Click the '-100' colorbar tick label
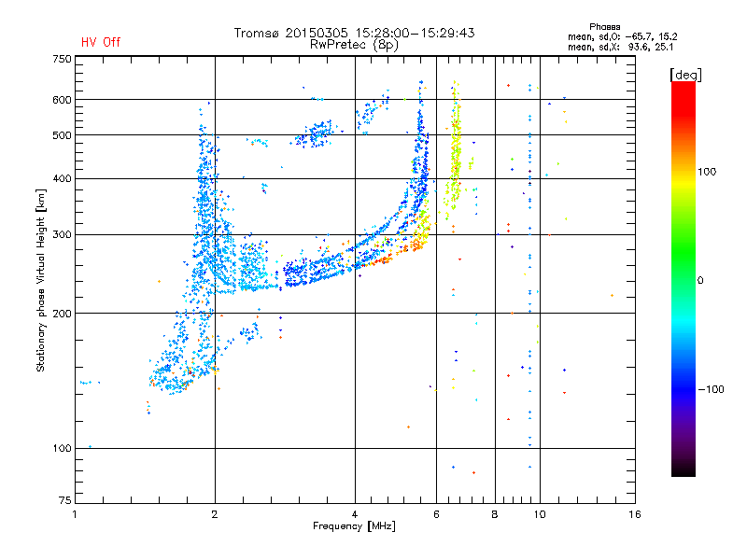The height and width of the screenshot is (560, 747). coord(712,389)
